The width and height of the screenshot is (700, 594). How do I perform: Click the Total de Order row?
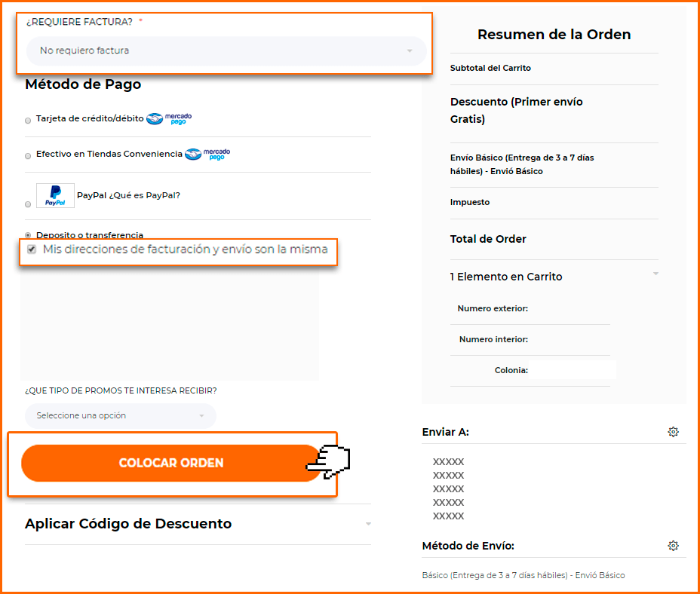pyautogui.click(x=554, y=239)
